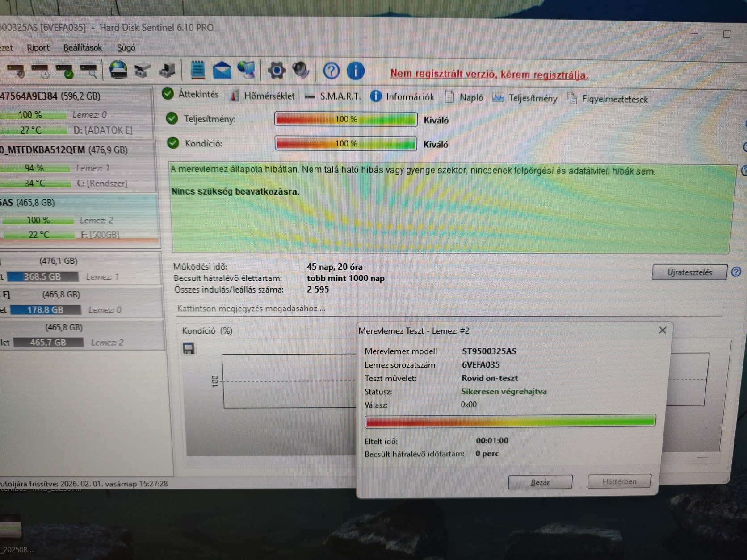Click the blue question mark help icon

331,71
